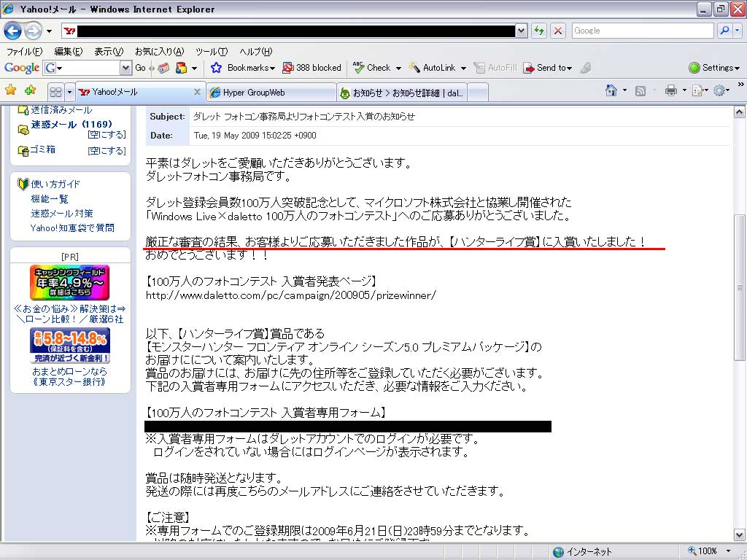Click the インターネット zone status icon
The width and height of the screenshot is (747, 560).
[558, 552]
